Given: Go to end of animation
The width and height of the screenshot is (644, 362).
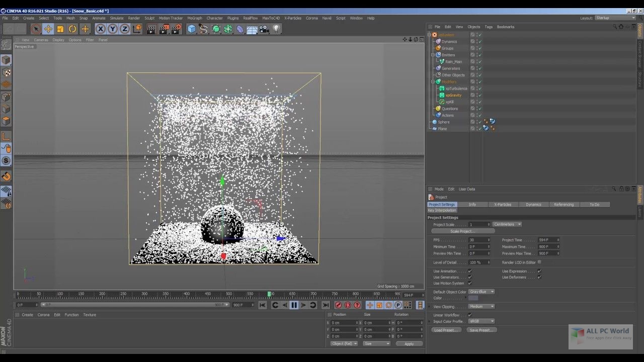Looking at the screenshot, I should pyautogui.click(x=326, y=305).
